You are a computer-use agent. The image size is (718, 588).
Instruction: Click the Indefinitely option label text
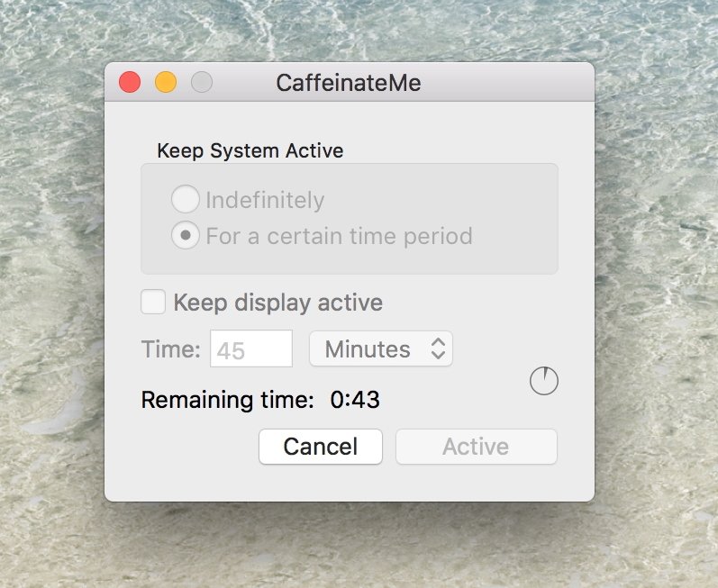point(265,200)
